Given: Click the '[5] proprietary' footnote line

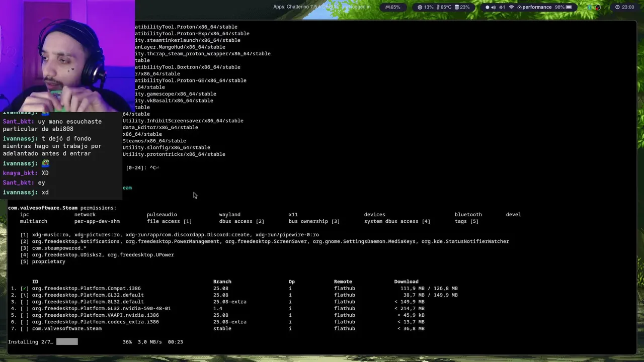Looking at the screenshot, I should [43, 261].
